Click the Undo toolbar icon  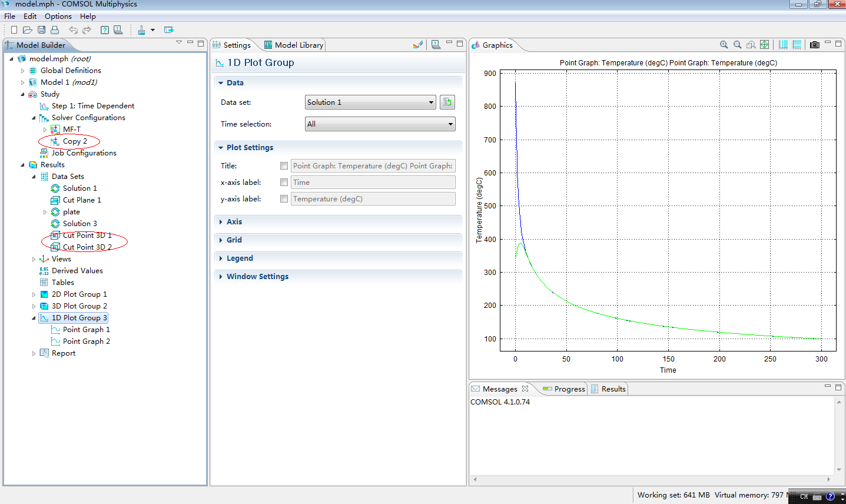pyautogui.click(x=73, y=29)
